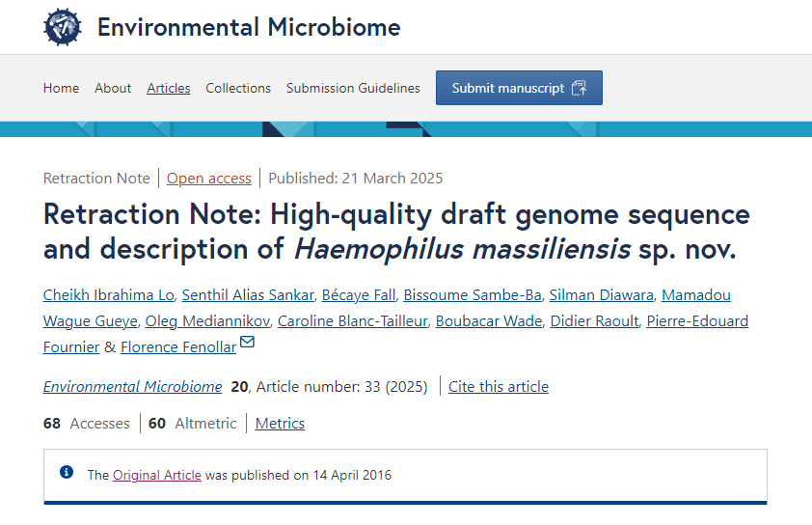This screenshot has height=525, width=812.
Task: Click the blue info icon in the notice box
Action: pos(67,472)
